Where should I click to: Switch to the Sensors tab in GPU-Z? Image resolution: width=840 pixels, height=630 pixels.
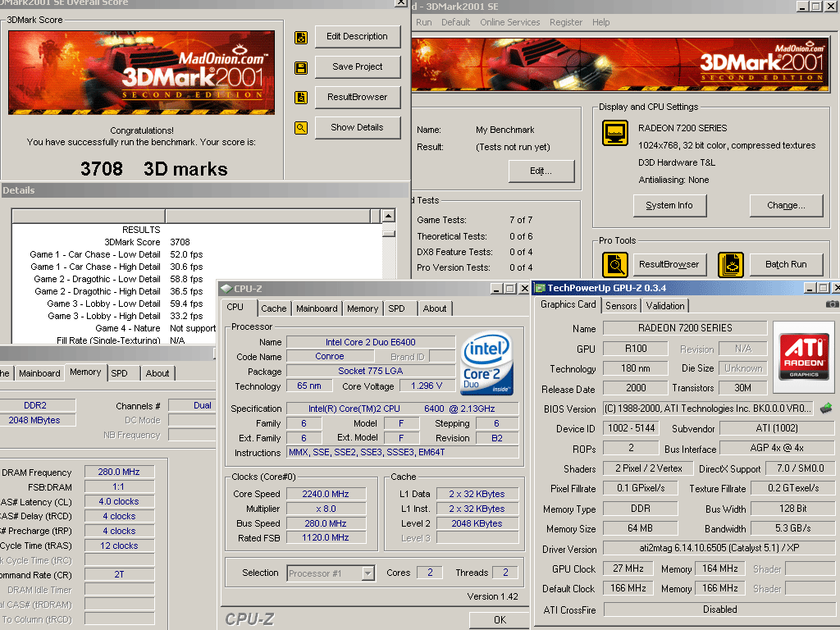621,306
